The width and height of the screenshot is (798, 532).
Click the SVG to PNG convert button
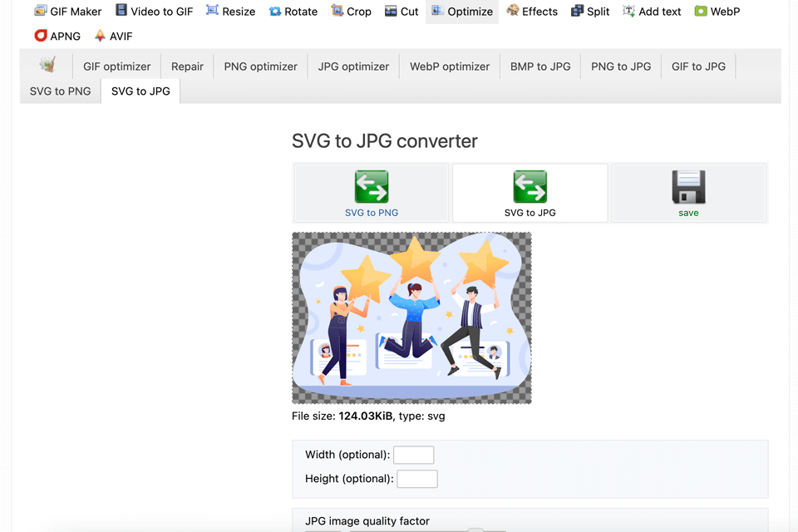point(372,193)
